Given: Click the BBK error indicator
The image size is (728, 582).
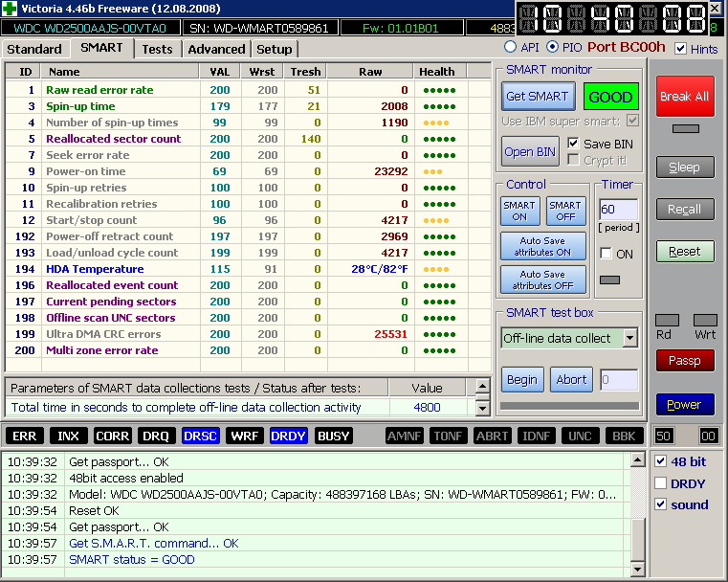Looking at the screenshot, I should tap(624, 436).
